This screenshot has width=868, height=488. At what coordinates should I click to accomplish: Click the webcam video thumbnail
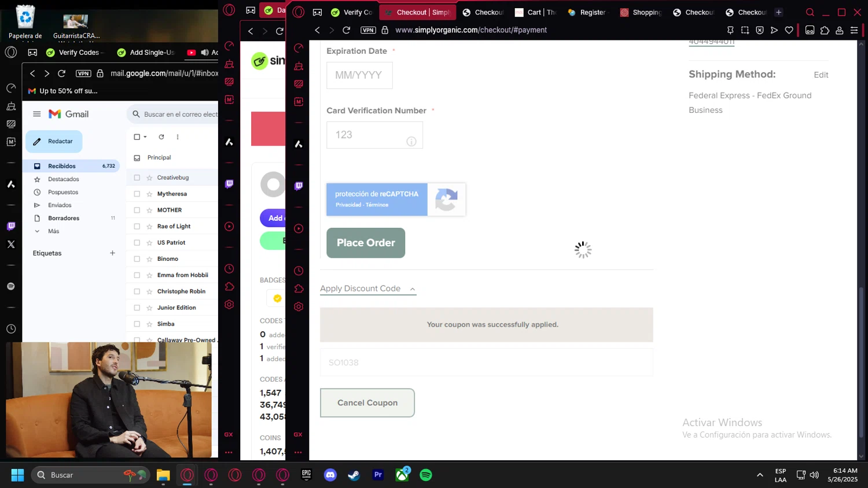[x=109, y=400]
